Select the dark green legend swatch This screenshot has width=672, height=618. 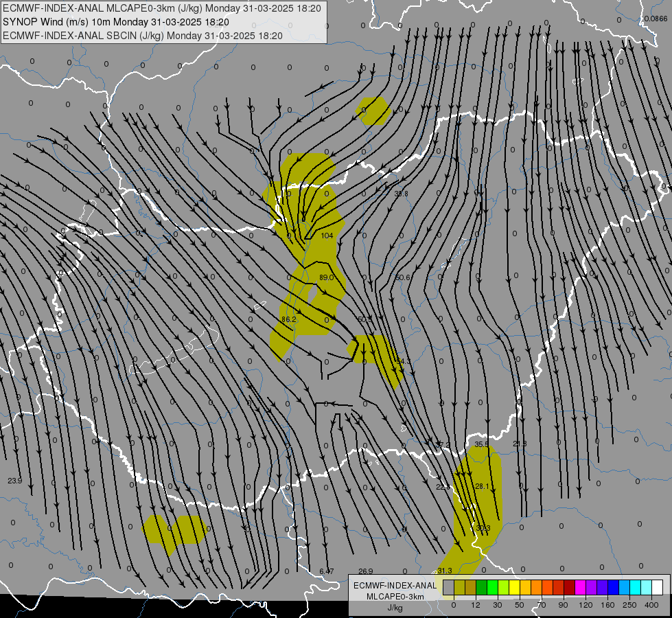481,588
